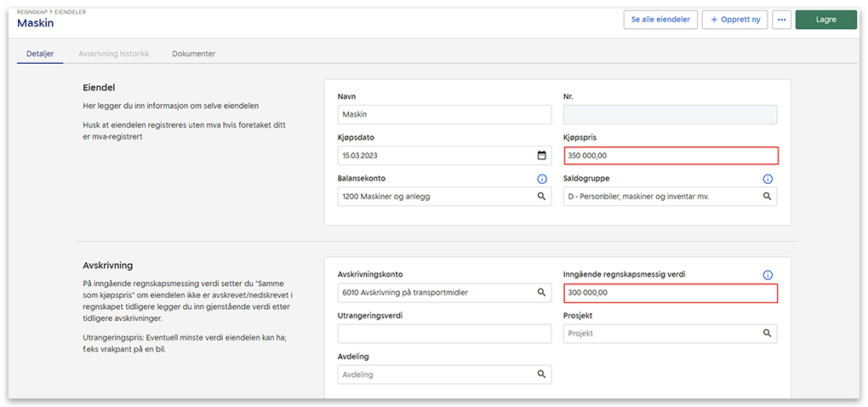868x407 pixels.
Task: Open the calendar picker for Kjøpsdato
Action: pos(541,156)
